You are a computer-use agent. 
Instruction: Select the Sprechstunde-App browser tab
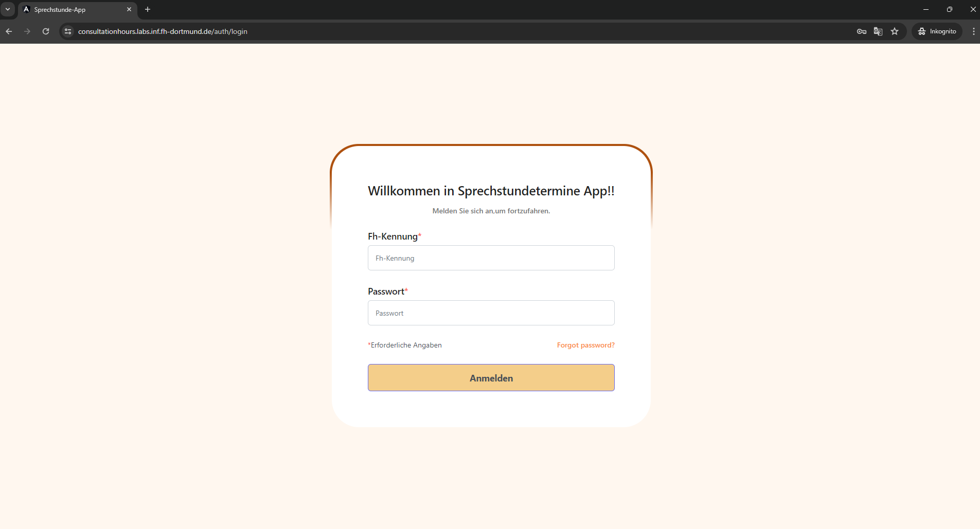(x=72, y=10)
